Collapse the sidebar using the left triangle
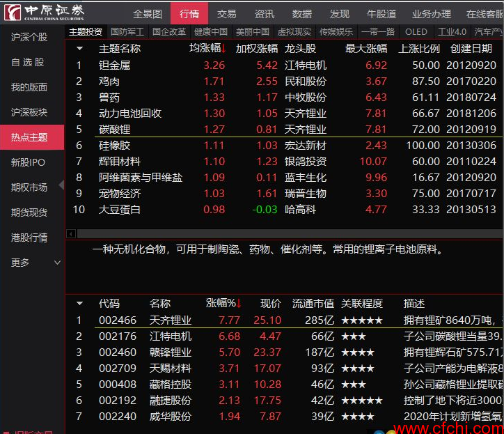The width and height of the screenshot is (504, 434). [x=61, y=185]
